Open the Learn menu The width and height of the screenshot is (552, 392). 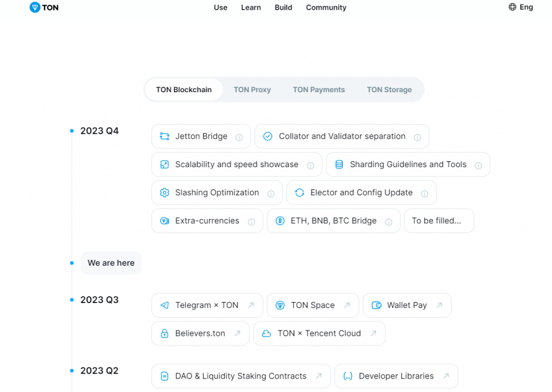pos(251,8)
